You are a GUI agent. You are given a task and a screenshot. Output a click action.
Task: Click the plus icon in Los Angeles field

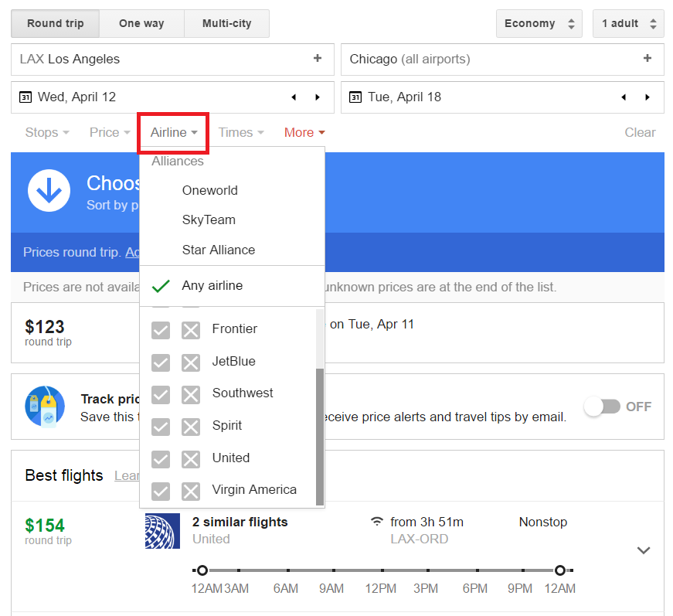pyautogui.click(x=318, y=58)
